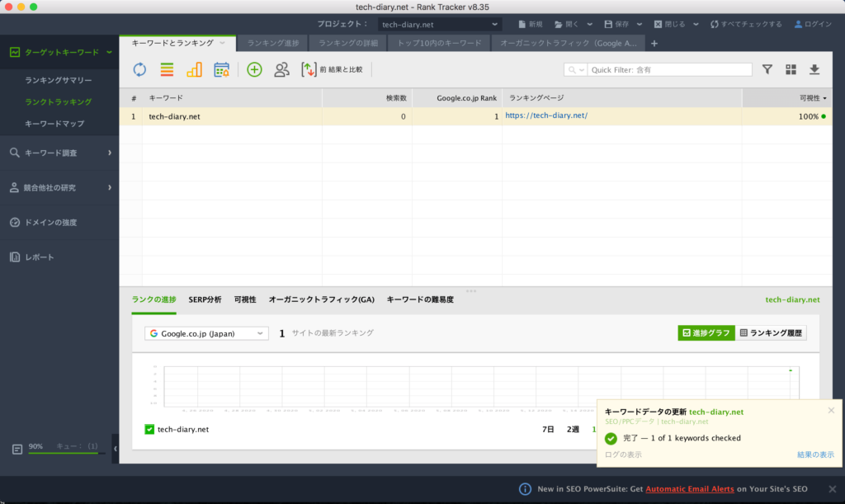This screenshot has height=504, width=845.
Task: Click the task log icon at bottom left
Action: (x=17, y=449)
